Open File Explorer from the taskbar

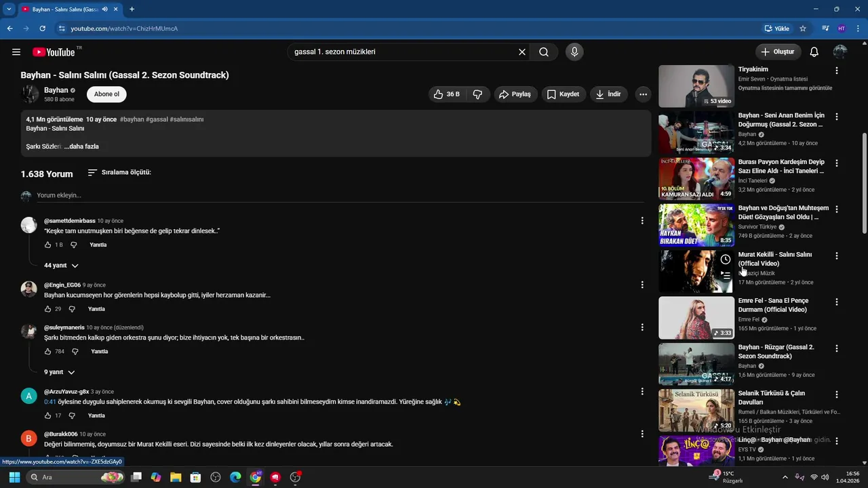pos(176,477)
